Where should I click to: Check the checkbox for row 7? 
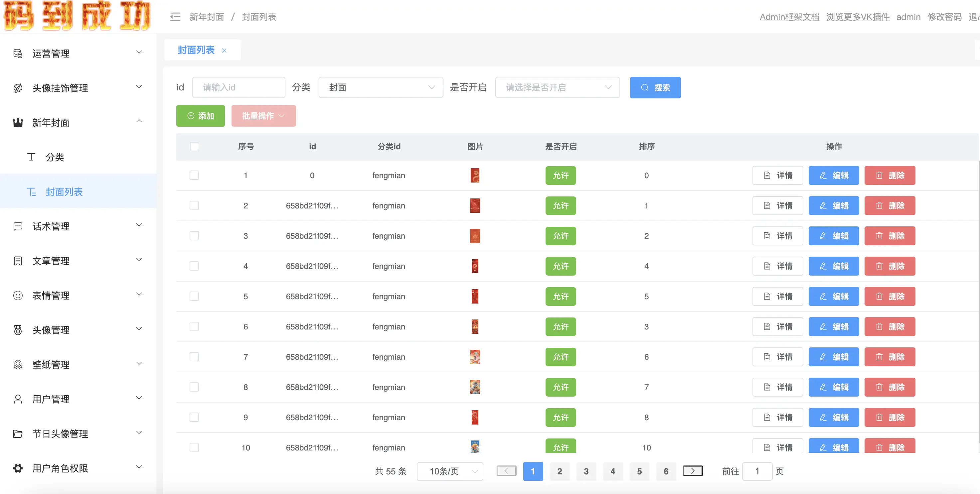click(x=194, y=357)
